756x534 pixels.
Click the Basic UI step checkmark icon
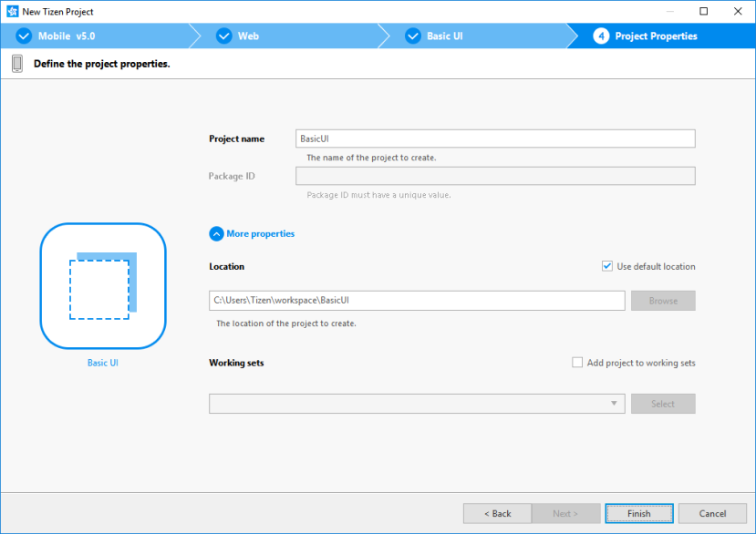413,36
